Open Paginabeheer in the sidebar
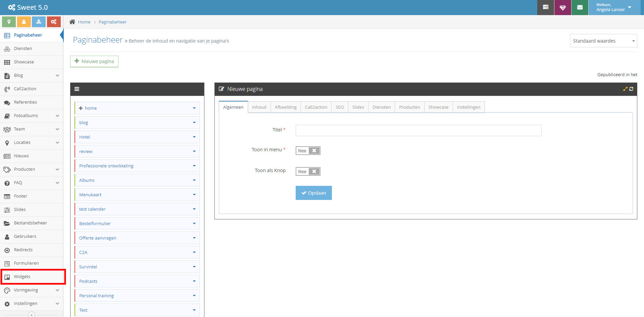644x317 pixels. (x=32, y=35)
